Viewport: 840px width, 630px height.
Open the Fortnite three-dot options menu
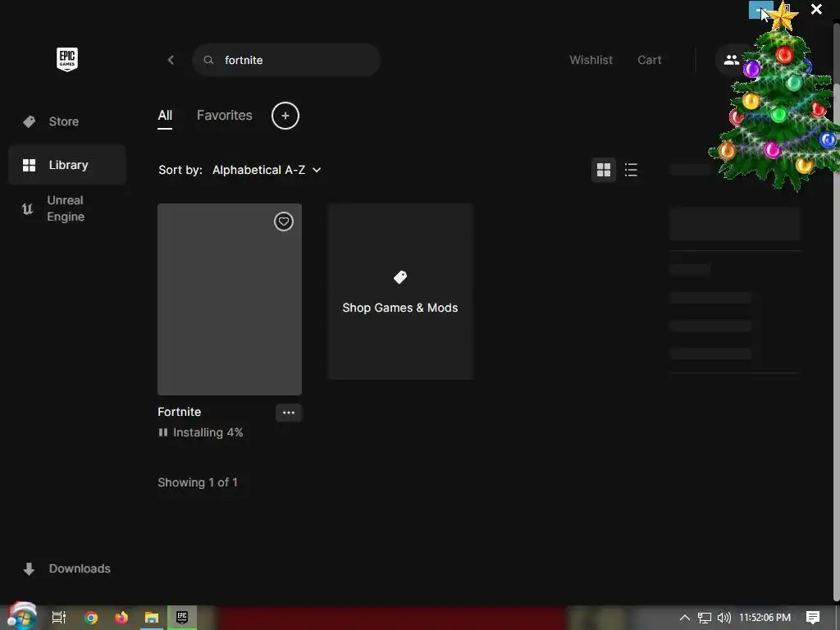(289, 413)
